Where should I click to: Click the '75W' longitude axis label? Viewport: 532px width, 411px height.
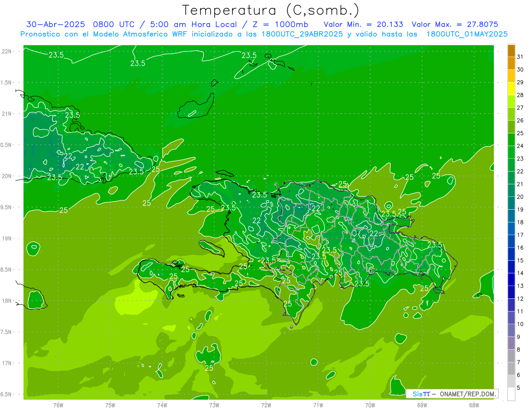[x=110, y=405]
